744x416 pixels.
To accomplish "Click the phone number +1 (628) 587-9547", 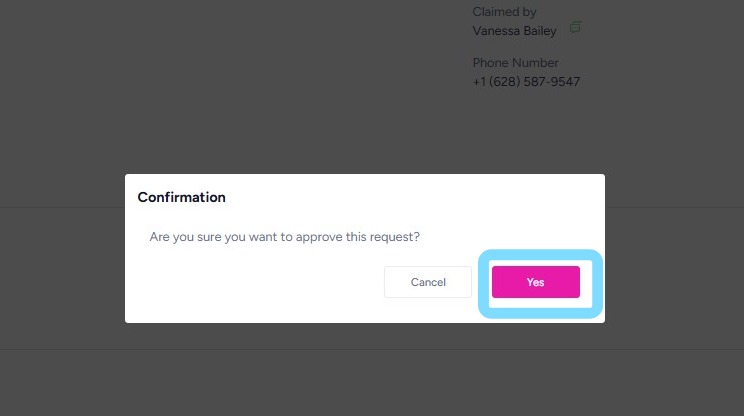I will 526,82.
